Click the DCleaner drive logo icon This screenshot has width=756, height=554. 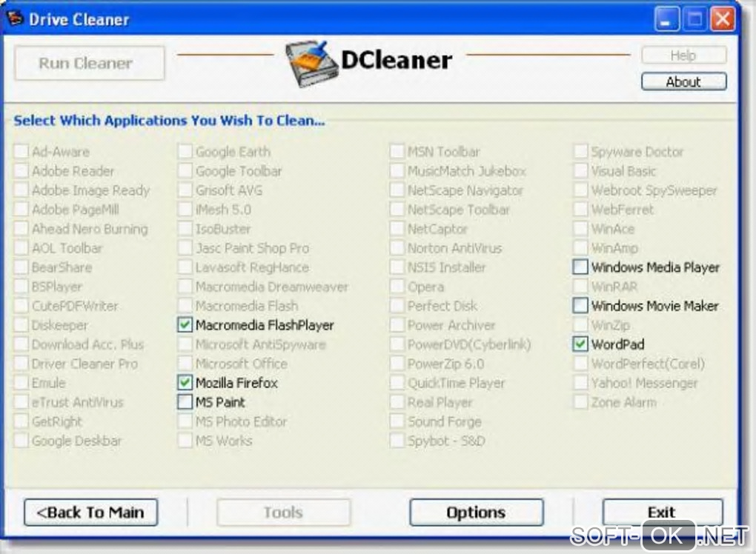coord(311,64)
